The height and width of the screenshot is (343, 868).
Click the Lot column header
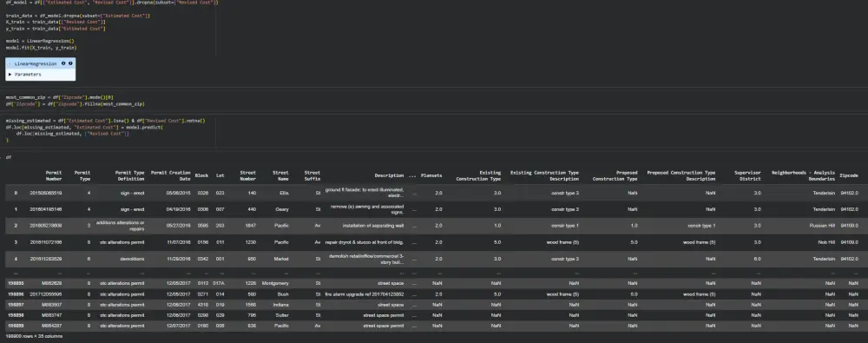[220, 175]
